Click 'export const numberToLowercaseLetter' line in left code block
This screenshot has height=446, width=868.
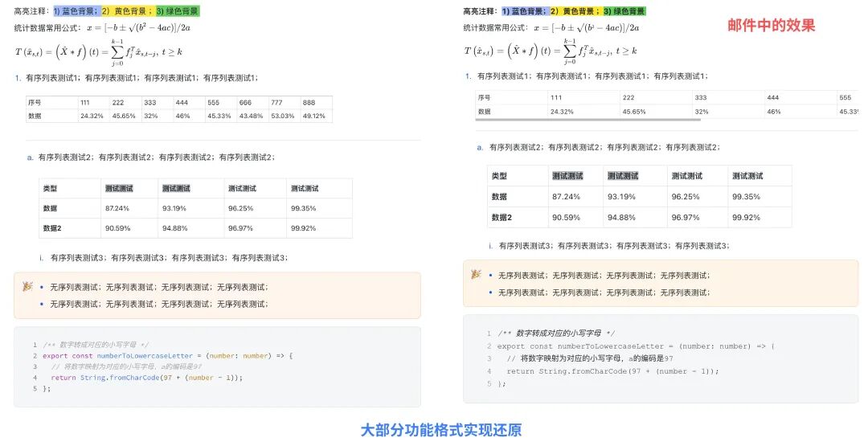167,356
